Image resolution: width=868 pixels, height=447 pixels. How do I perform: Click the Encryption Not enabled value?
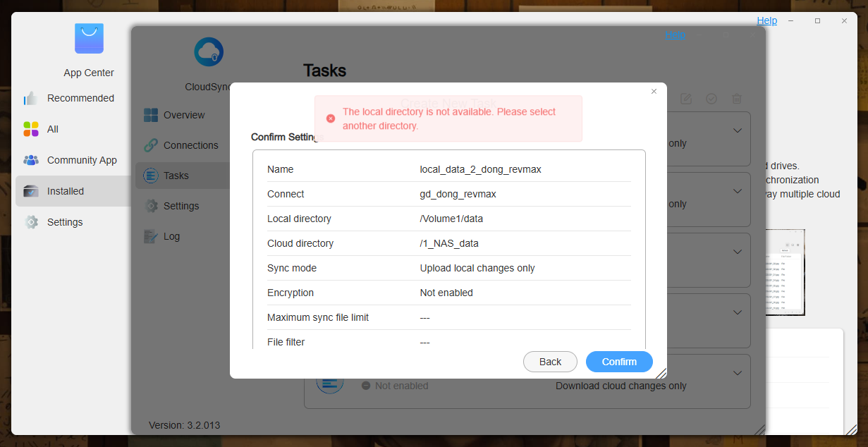(x=446, y=293)
